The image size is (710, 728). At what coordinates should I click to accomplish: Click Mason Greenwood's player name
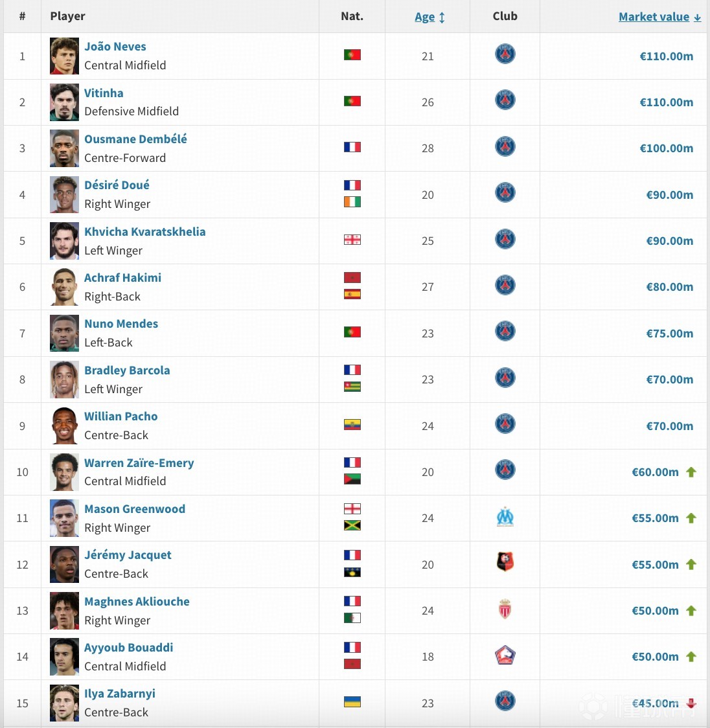135,509
